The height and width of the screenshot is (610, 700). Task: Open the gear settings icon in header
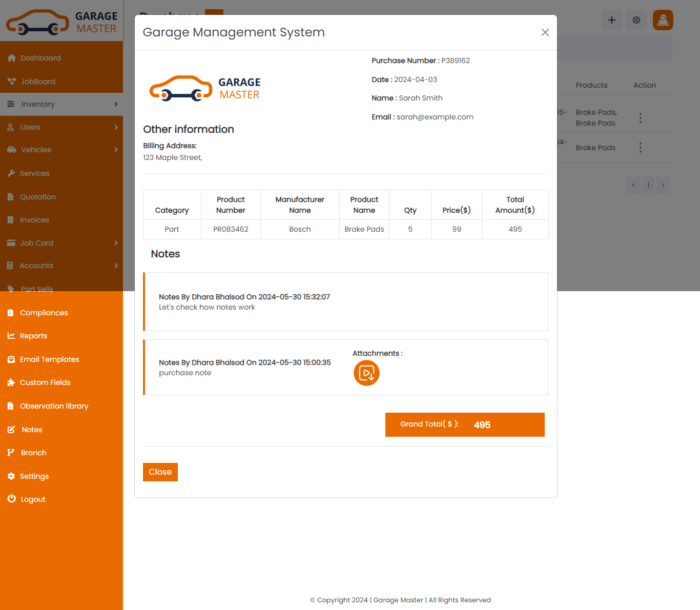[636, 20]
